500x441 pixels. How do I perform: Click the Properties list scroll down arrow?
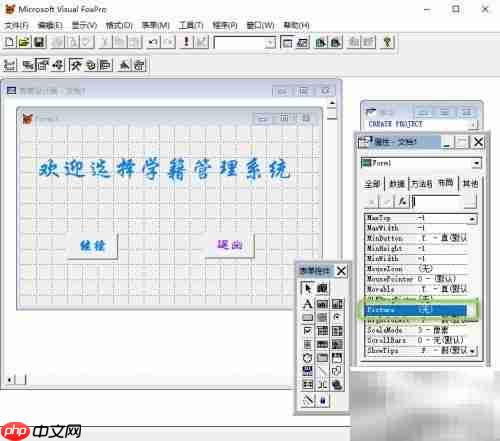[472, 351]
